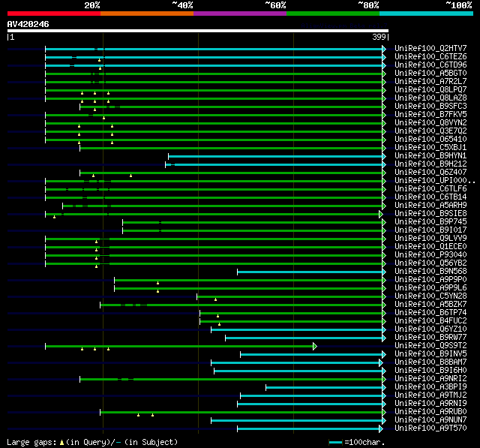The height and width of the screenshot is (448, 480).
Task: Open the UniRef100_A9TMJ2 label
Action: pyautogui.click(x=430, y=395)
